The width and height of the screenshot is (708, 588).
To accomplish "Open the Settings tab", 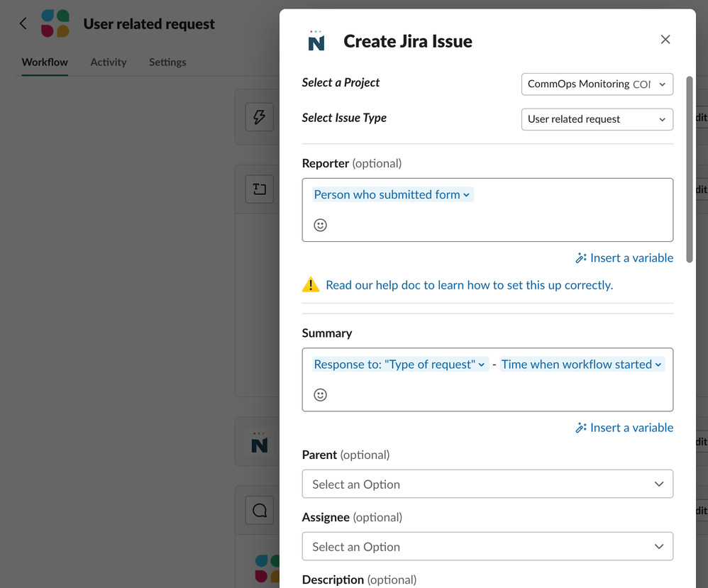I will (x=167, y=62).
